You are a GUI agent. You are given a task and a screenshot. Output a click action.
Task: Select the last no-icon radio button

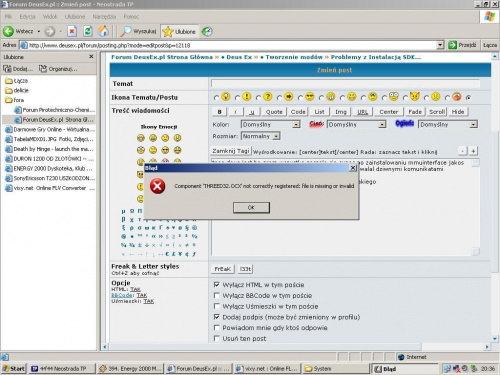click(x=468, y=98)
